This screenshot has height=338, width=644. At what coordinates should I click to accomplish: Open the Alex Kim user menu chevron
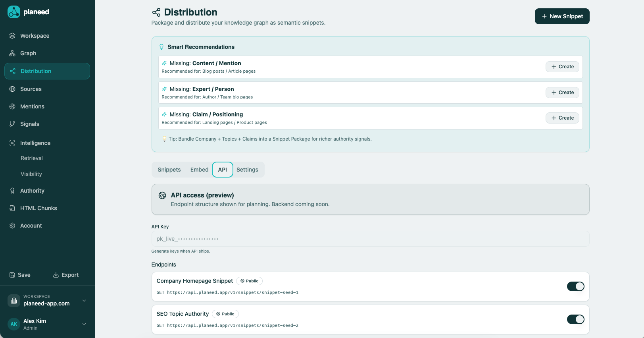pyautogui.click(x=84, y=324)
